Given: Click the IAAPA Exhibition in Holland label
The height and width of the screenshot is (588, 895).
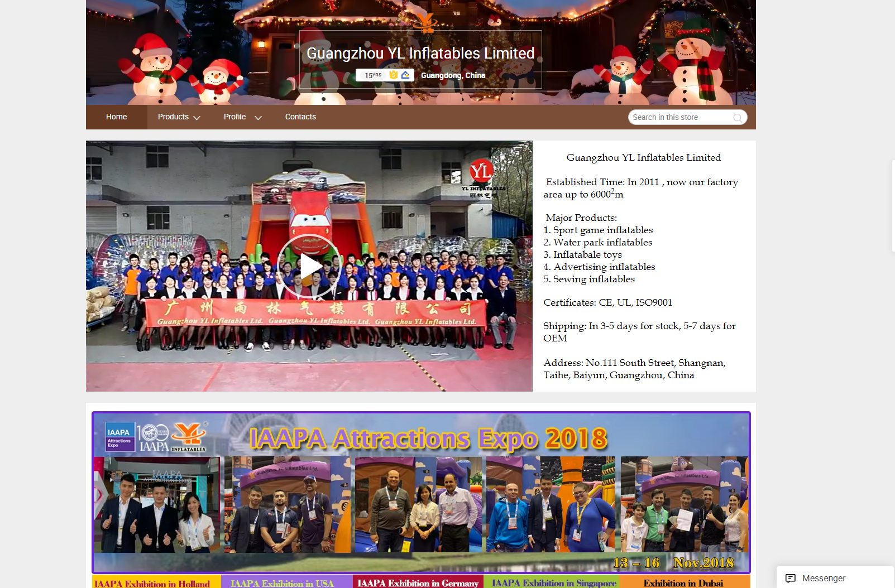Looking at the screenshot, I should pos(152,584).
